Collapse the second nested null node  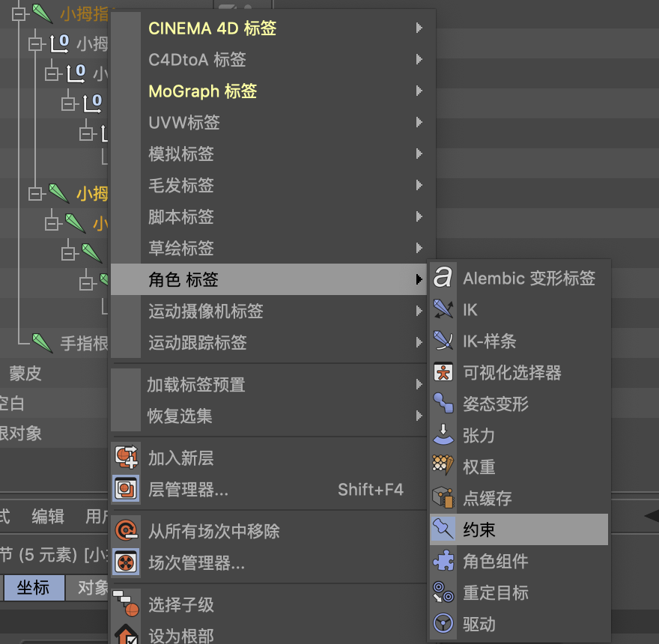point(52,73)
